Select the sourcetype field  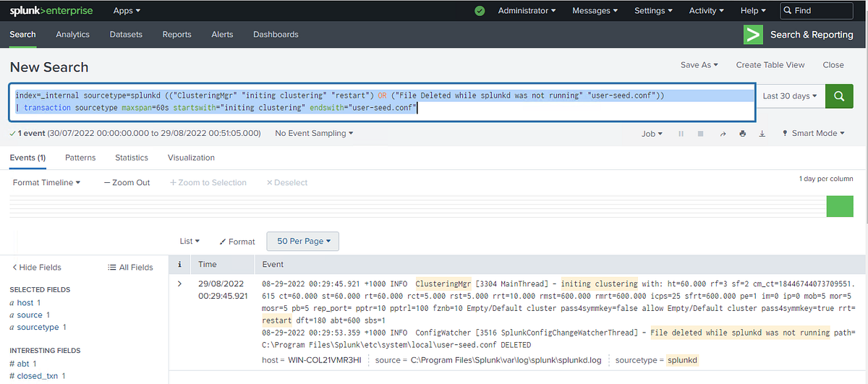(38, 328)
